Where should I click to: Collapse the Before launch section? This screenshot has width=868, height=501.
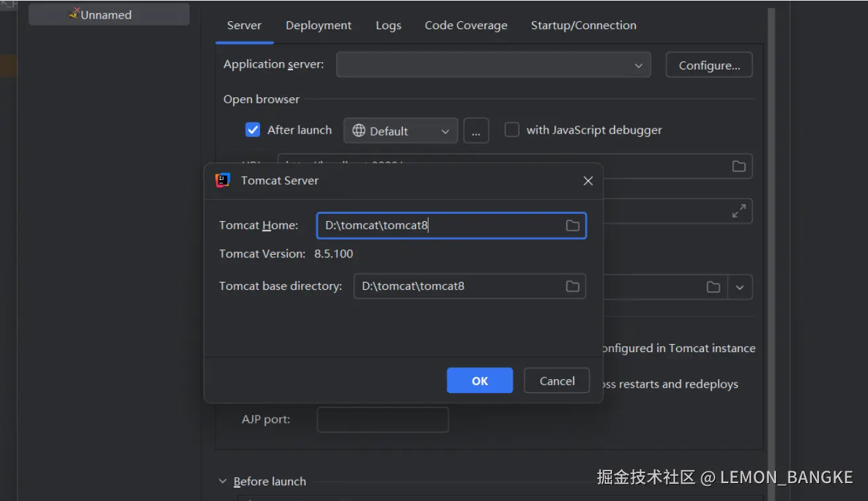point(223,481)
